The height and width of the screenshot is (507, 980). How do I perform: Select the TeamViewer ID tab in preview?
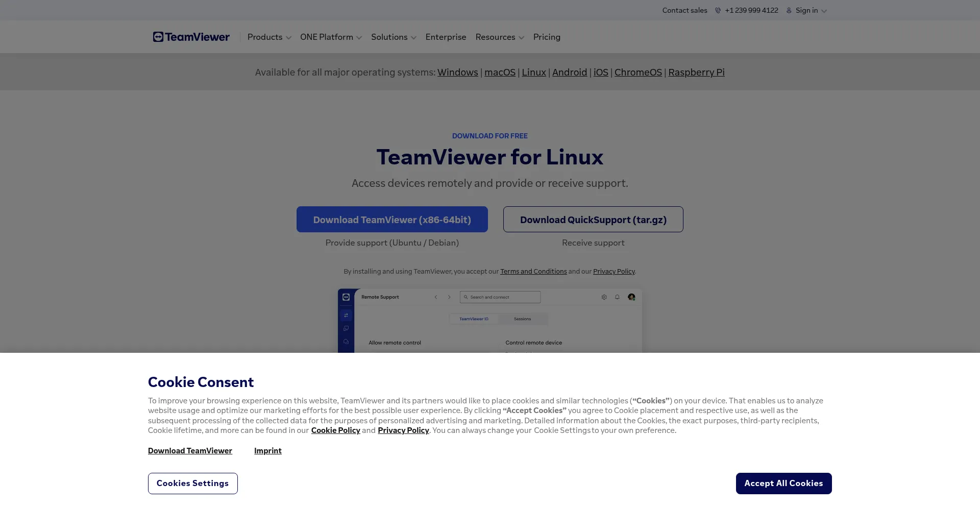point(474,319)
